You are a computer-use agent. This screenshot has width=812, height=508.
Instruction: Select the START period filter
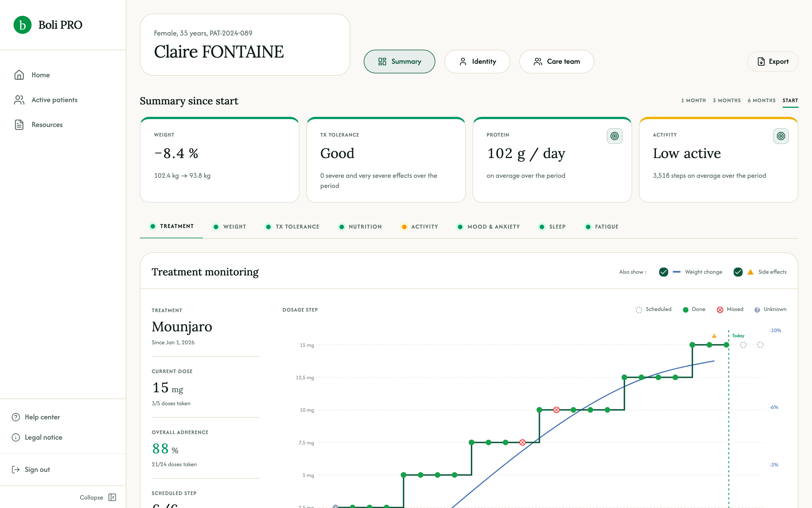[x=790, y=100]
